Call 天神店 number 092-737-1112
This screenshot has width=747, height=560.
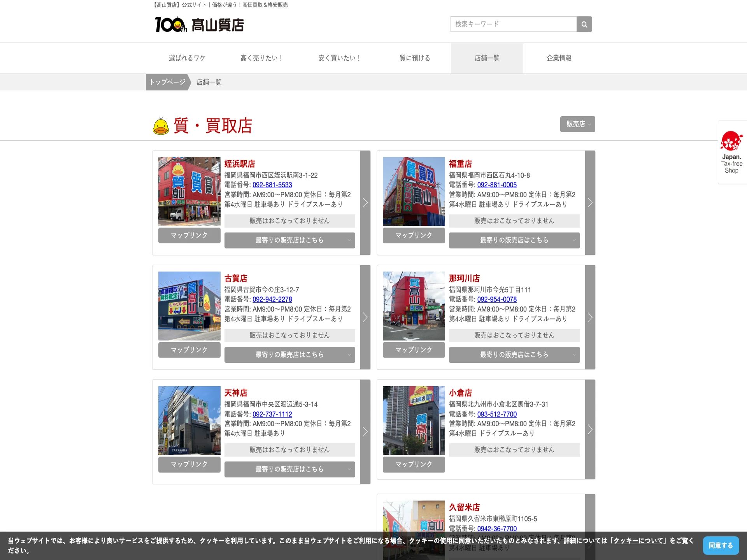click(272, 415)
